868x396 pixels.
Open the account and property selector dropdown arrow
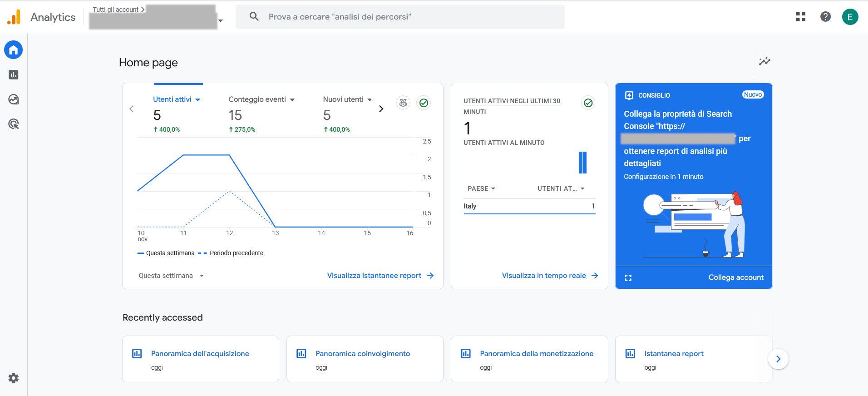(x=221, y=20)
